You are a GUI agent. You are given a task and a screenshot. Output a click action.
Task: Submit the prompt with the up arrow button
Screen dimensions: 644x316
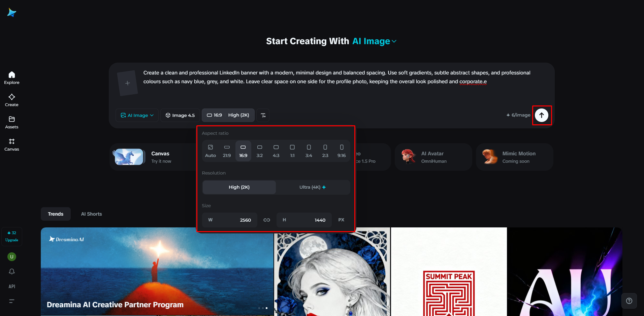542,115
